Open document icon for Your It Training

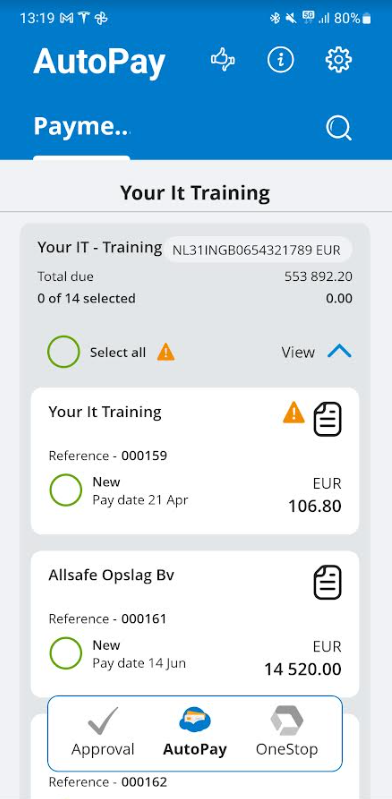(x=327, y=419)
